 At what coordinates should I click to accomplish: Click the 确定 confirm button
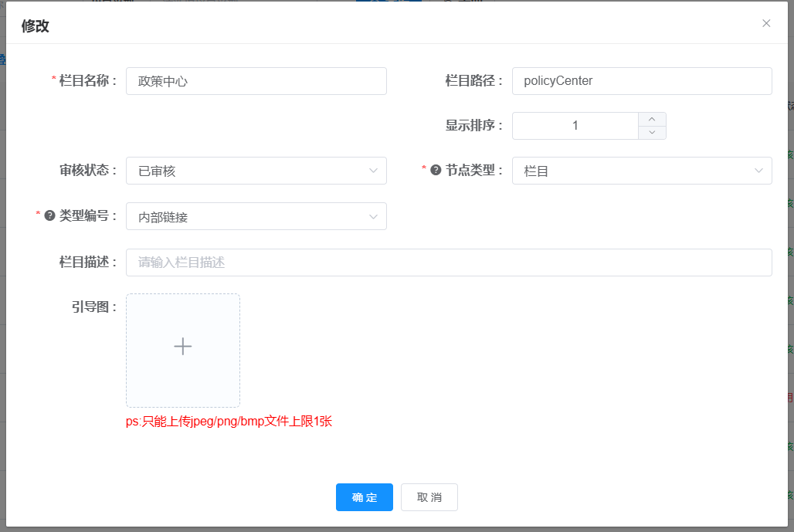pyautogui.click(x=364, y=497)
